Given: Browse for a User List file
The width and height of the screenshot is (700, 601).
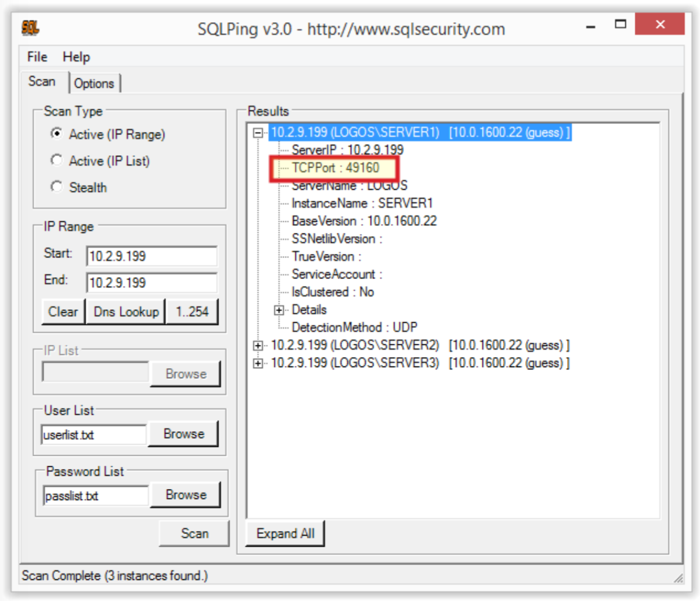Looking at the screenshot, I should 184,434.
